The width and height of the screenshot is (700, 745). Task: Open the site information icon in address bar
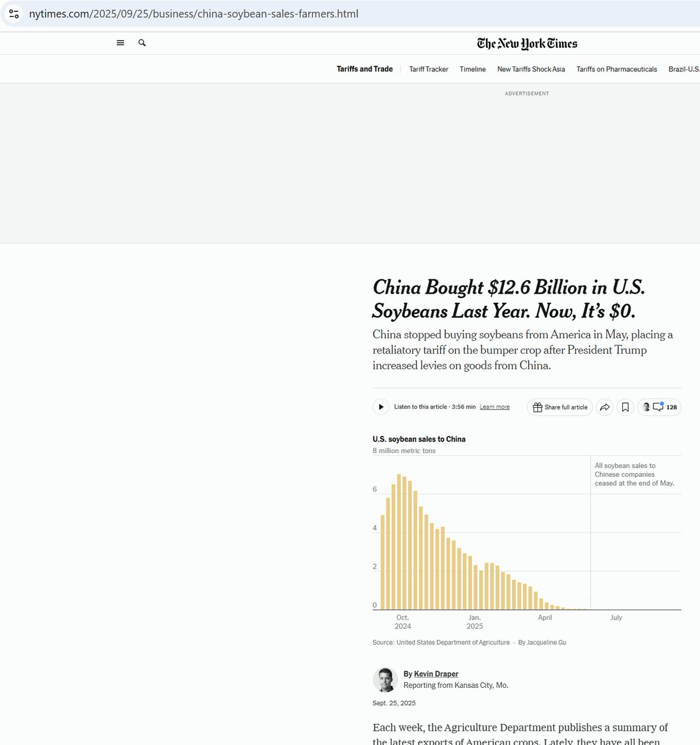(x=14, y=14)
